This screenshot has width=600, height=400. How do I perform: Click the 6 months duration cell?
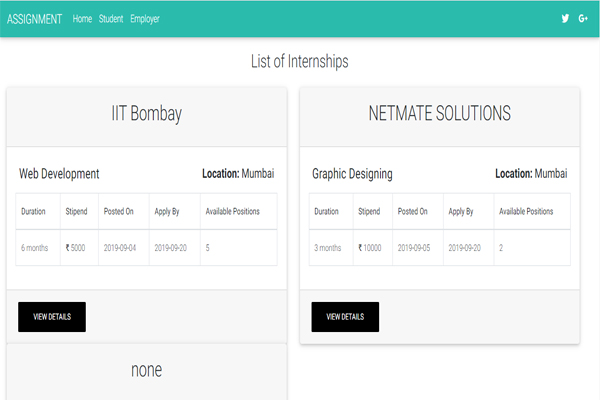[38, 248]
